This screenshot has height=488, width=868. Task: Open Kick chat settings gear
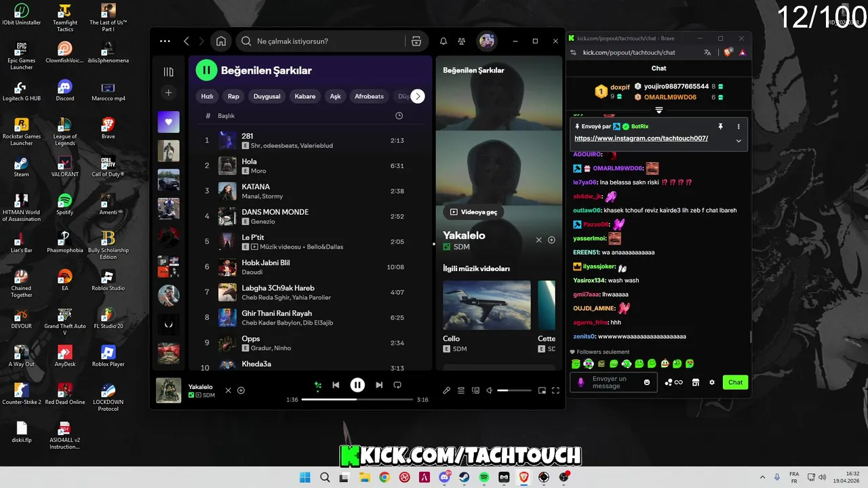click(712, 382)
